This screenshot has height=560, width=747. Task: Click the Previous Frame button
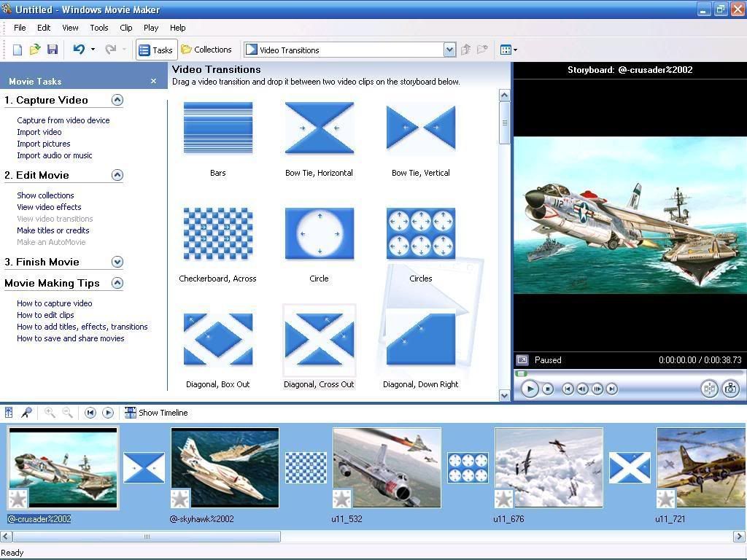[x=582, y=389]
